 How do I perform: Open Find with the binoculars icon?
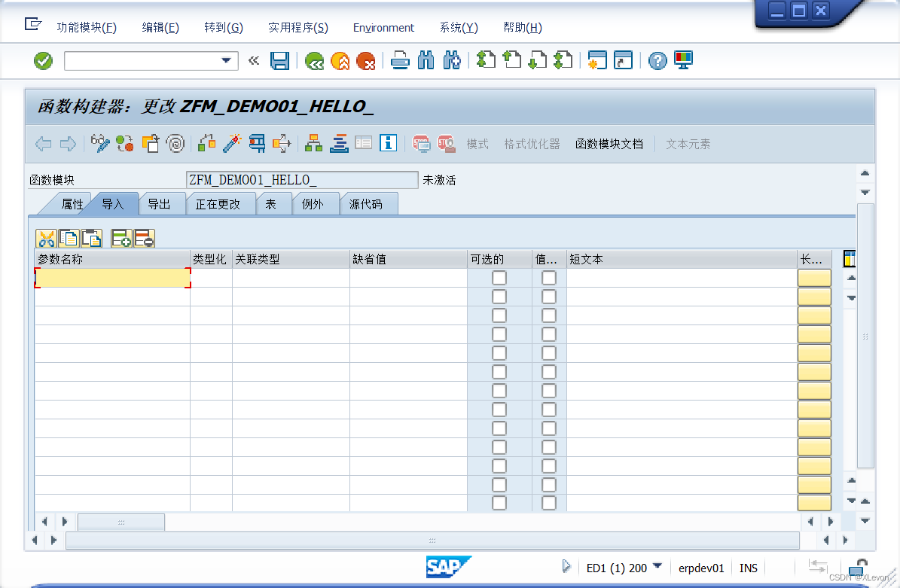tap(426, 60)
